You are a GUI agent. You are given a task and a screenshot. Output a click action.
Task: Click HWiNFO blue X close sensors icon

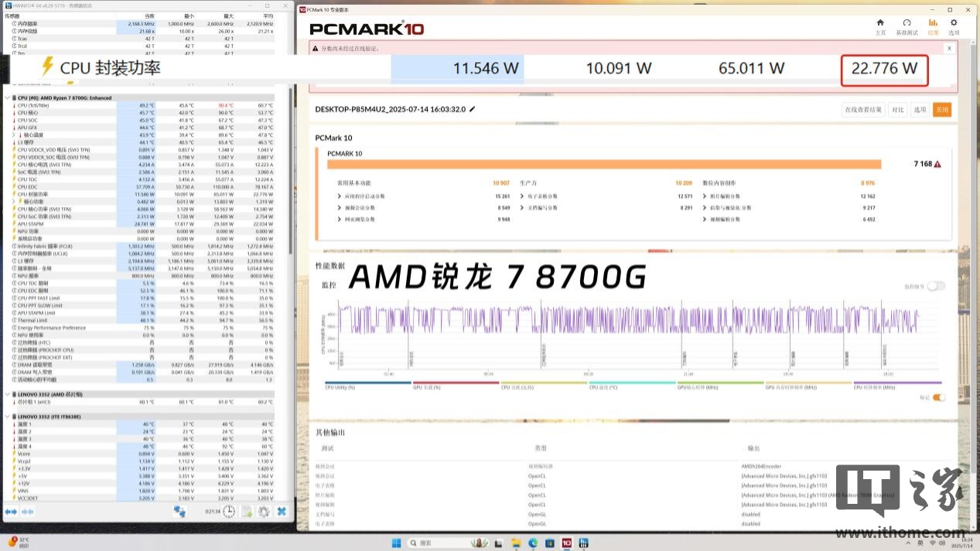pyautogui.click(x=282, y=512)
